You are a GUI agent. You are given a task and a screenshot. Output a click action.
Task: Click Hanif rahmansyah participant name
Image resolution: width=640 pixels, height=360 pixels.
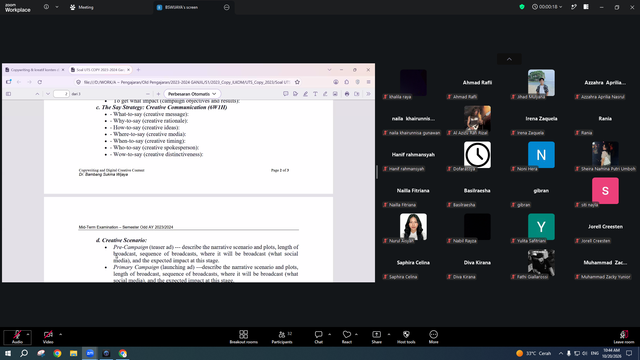click(x=413, y=155)
